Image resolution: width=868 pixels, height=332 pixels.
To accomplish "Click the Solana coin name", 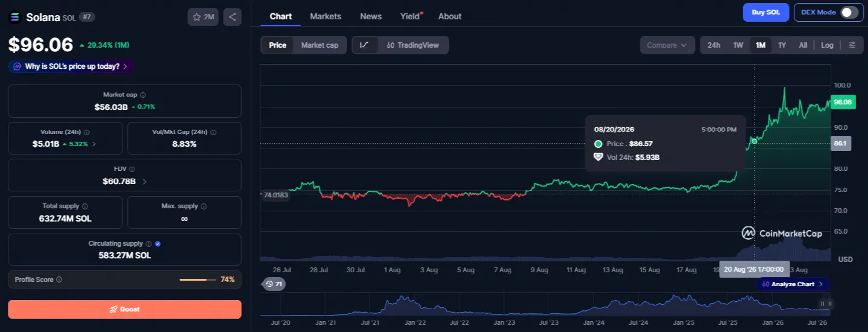I will tap(42, 18).
